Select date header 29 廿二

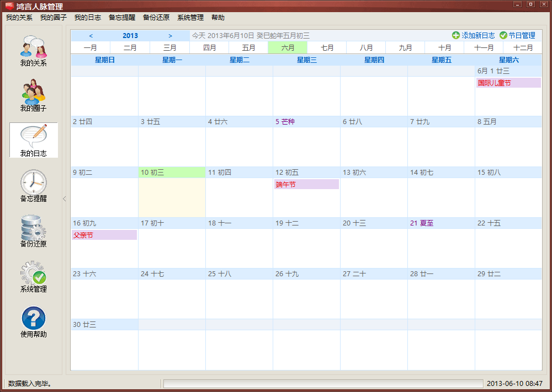tap(508, 274)
